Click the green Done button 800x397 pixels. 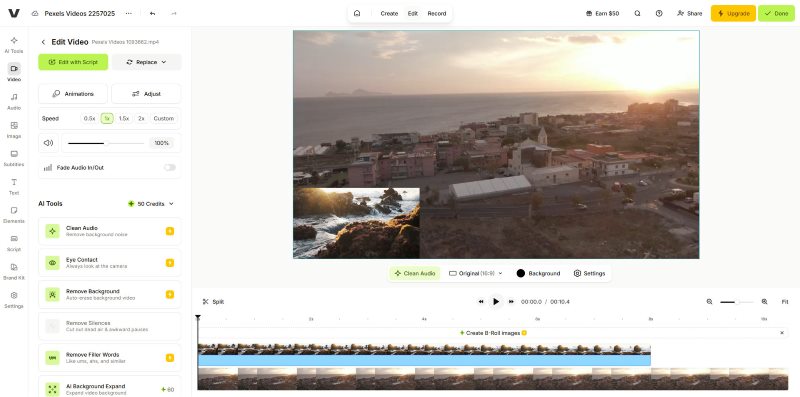tap(776, 13)
